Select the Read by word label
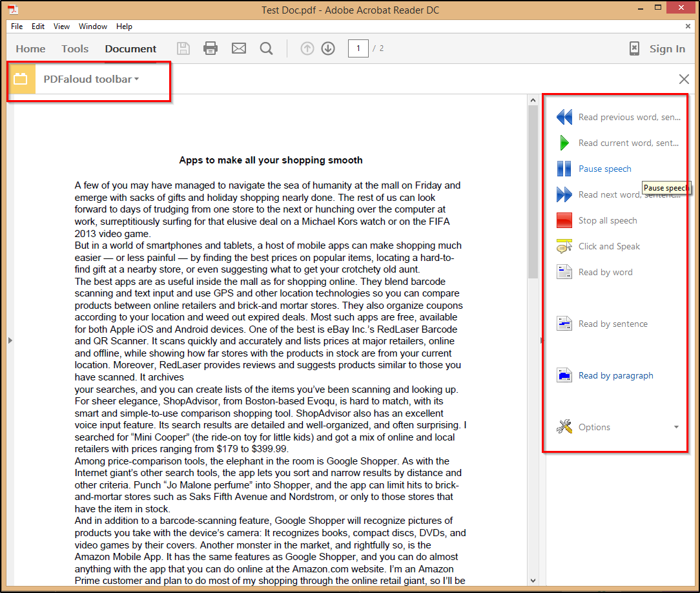 point(605,273)
